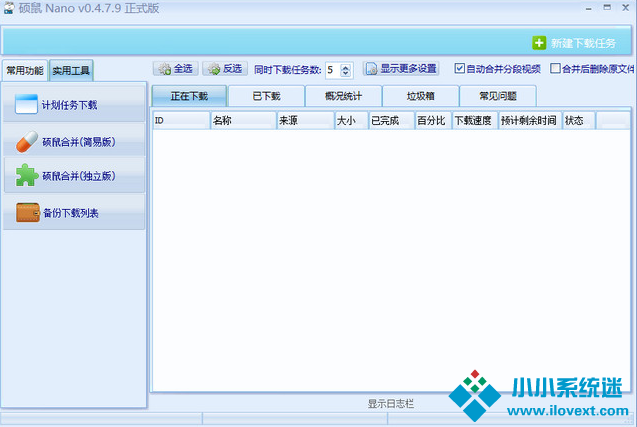The image size is (637, 427).
Task: Sort by 名称 column header
Action: (243, 120)
